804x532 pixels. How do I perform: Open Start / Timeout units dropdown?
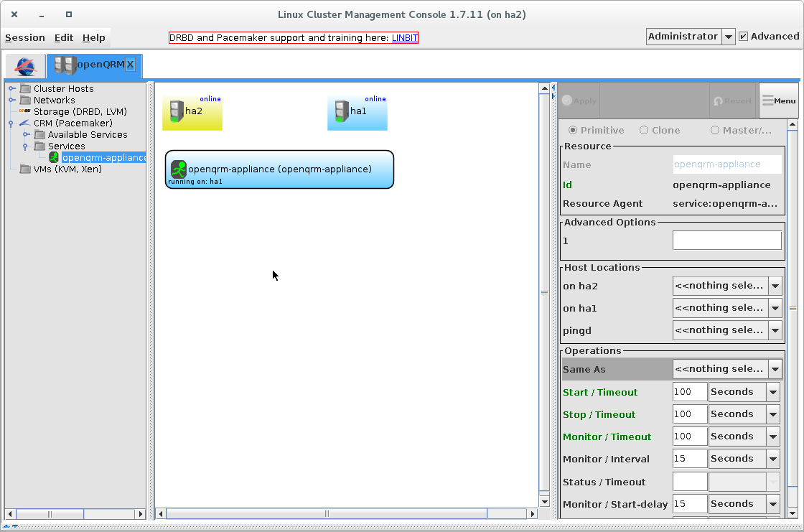(772, 393)
